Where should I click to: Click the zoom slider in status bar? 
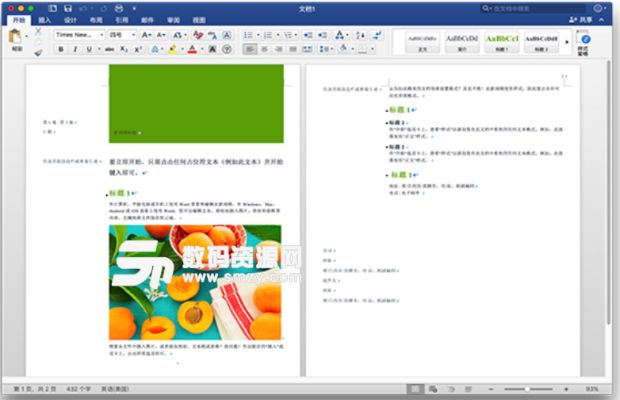pyautogui.click(x=542, y=388)
